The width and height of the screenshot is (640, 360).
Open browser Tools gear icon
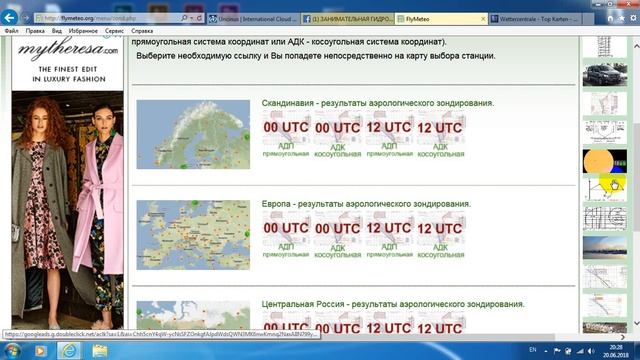pyautogui.click(x=633, y=18)
